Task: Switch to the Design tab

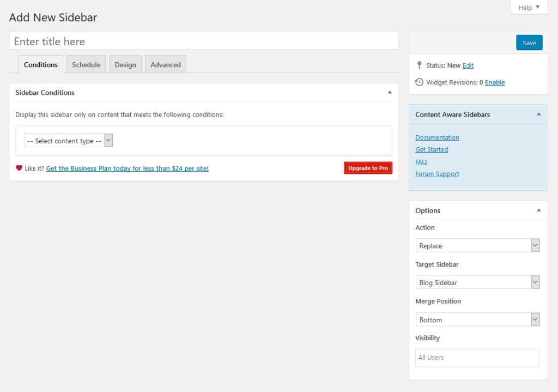Action: [x=125, y=64]
